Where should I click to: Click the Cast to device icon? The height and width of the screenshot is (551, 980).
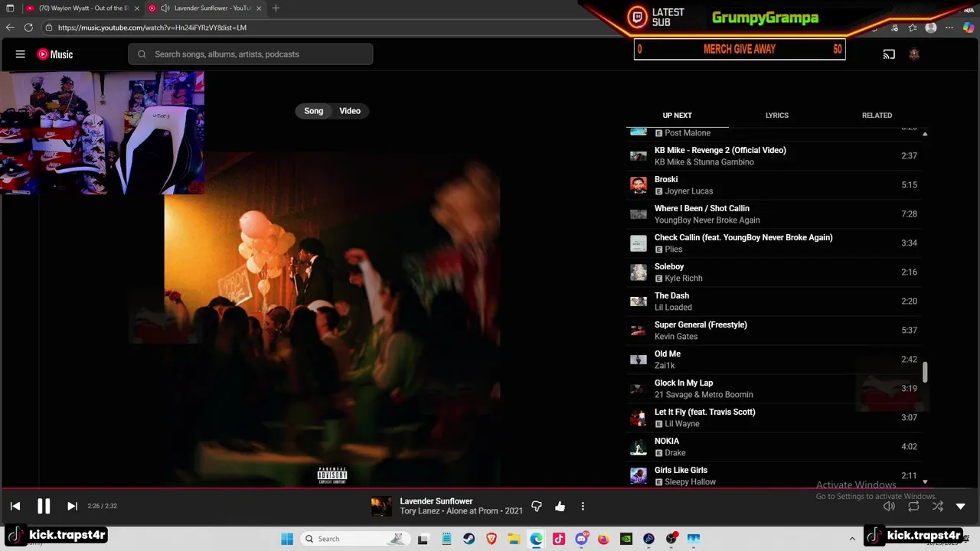889,54
